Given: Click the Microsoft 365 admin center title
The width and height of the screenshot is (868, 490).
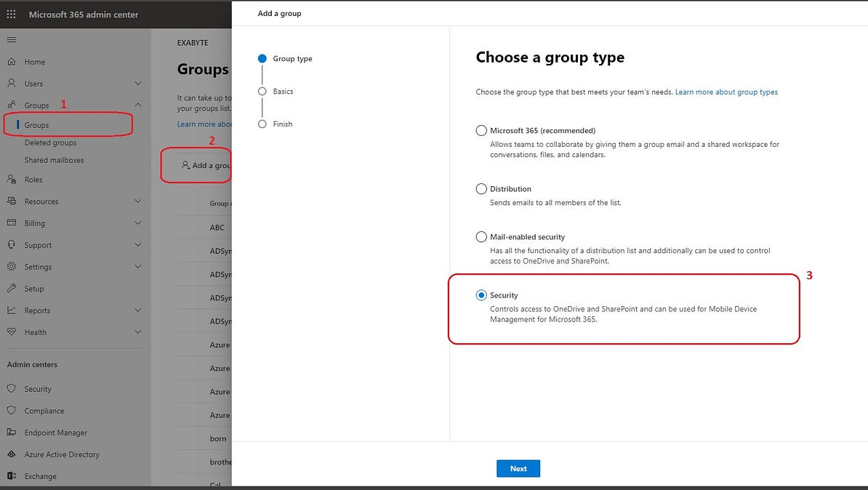Looking at the screenshot, I should tap(84, 15).
